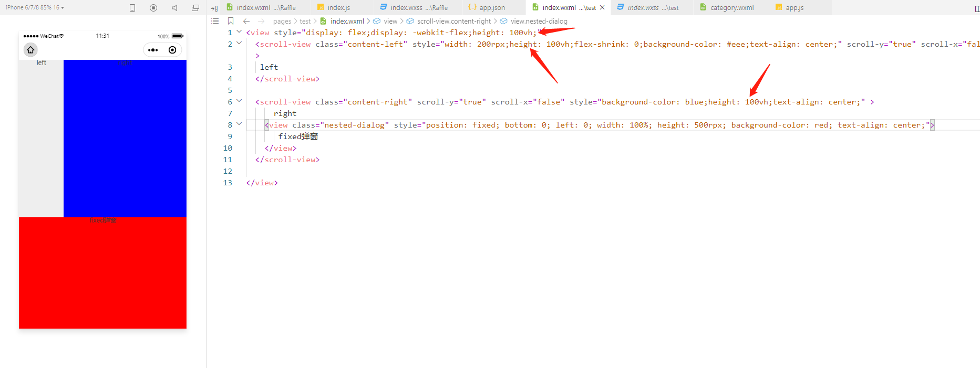Click the </scroll-view> tag on line 11

click(287, 160)
